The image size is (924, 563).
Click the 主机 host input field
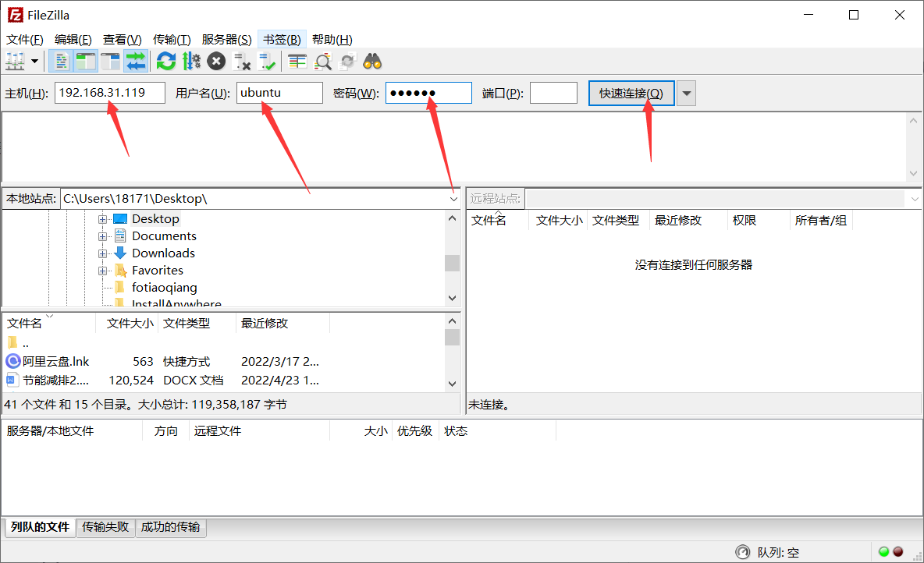tap(109, 93)
